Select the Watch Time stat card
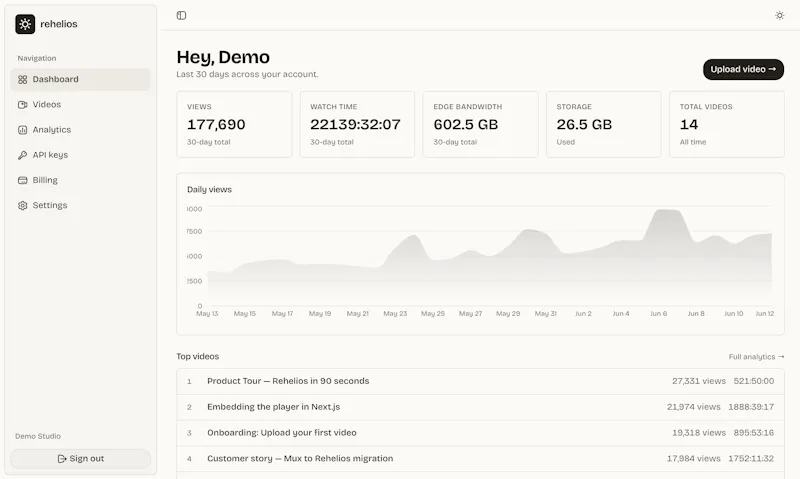800x479 pixels. [357, 124]
